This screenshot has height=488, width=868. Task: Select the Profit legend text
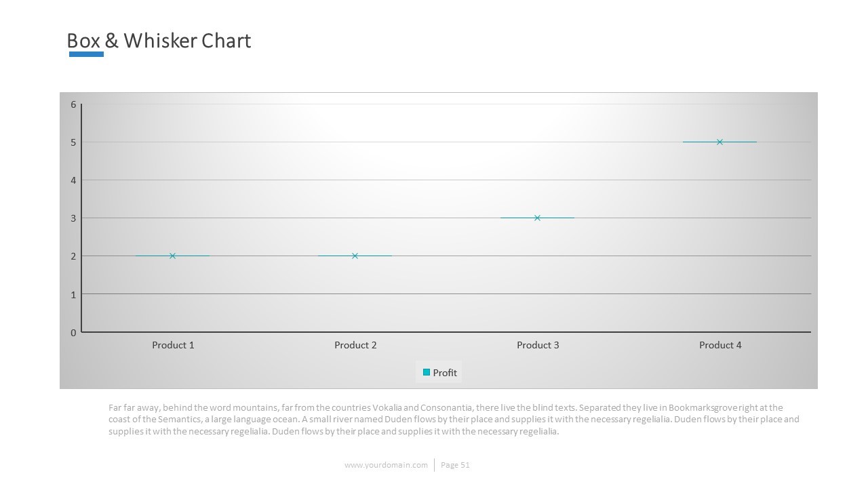pos(445,372)
